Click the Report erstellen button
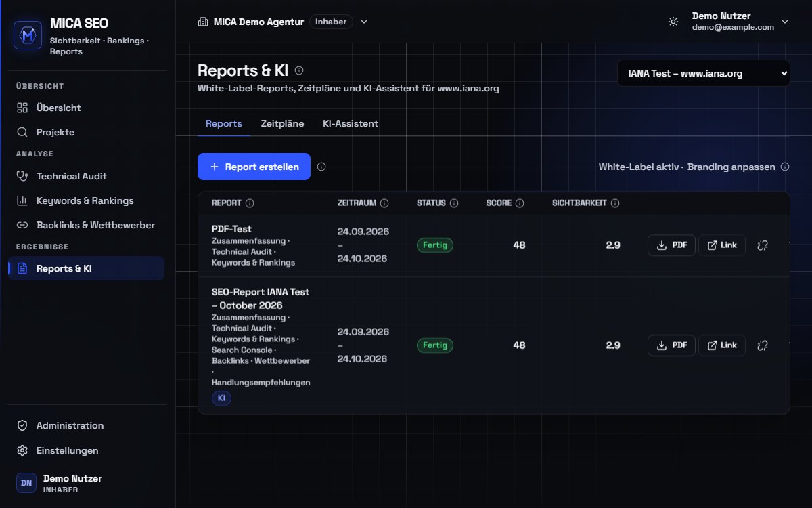The height and width of the screenshot is (508, 812). [x=254, y=167]
